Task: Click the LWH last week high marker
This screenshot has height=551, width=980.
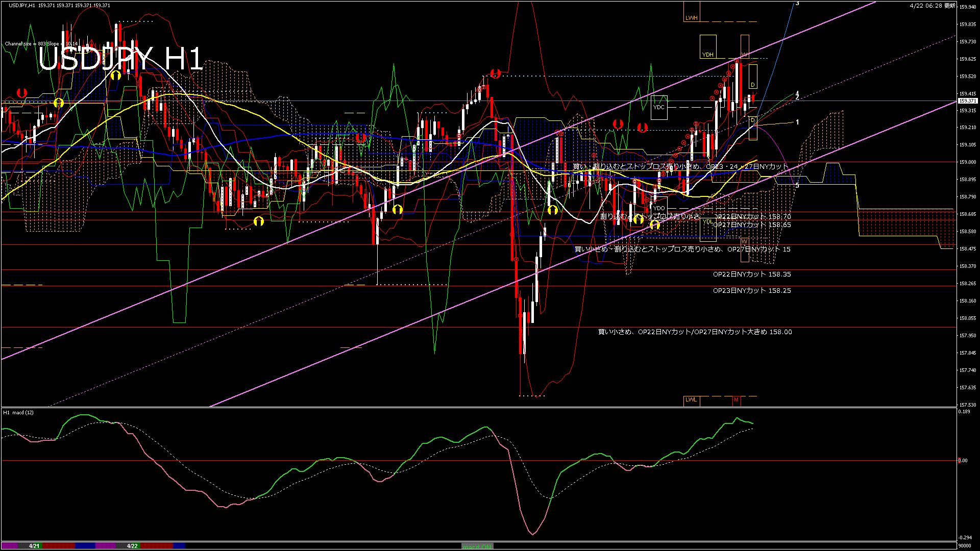Action: click(x=691, y=18)
